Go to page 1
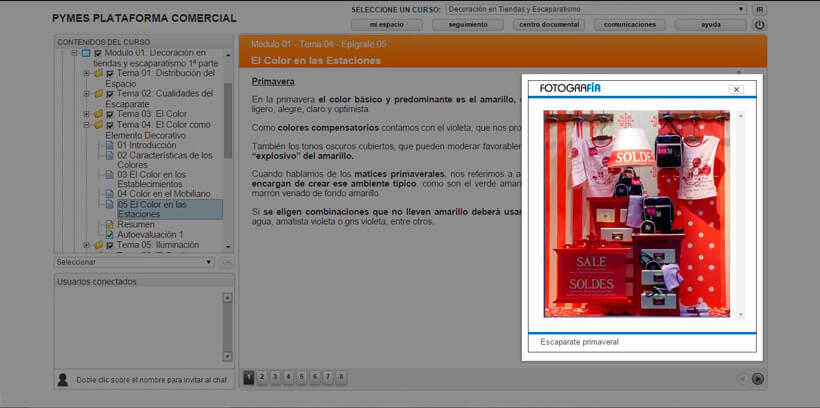The width and height of the screenshot is (820, 408). (249, 377)
